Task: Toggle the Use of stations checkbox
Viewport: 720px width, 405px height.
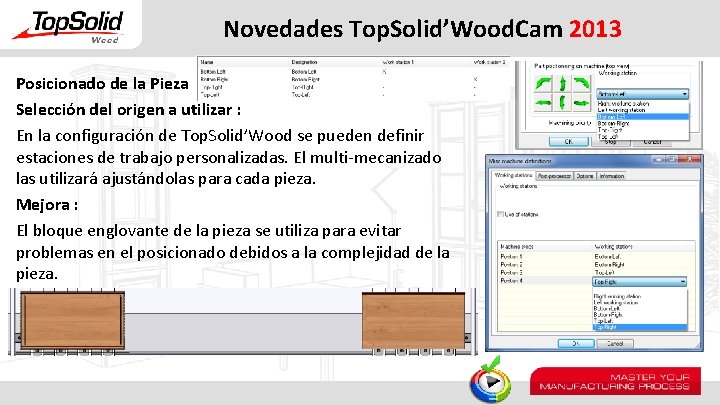Action: (501, 214)
